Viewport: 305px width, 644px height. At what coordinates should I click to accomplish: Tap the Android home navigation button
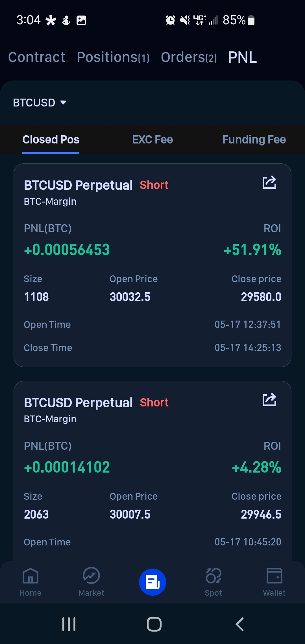pos(154,624)
